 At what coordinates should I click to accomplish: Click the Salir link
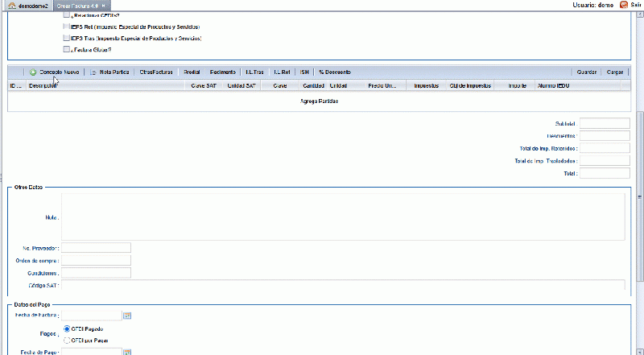pyautogui.click(x=636, y=6)
